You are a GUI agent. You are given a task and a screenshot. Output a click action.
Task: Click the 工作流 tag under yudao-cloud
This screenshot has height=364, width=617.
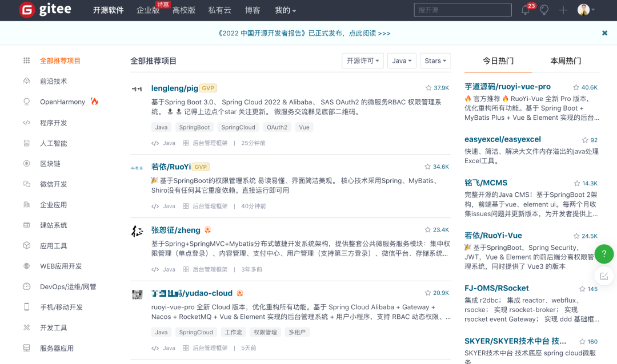point(233,332)
